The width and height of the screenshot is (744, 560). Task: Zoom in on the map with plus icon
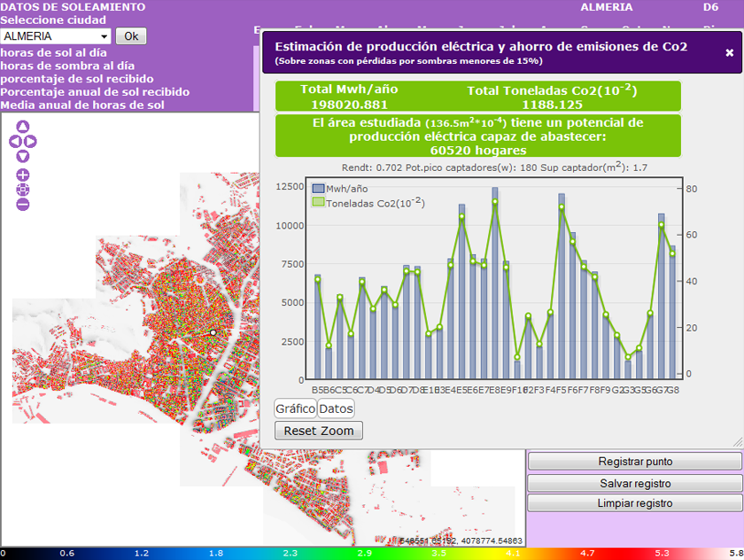(x=23, y=175)
